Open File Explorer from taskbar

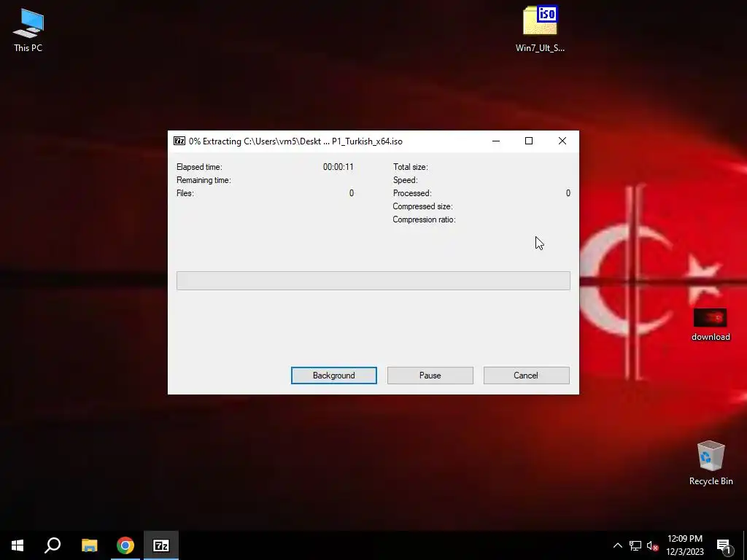pyautogui.click(x=89, y=545)
